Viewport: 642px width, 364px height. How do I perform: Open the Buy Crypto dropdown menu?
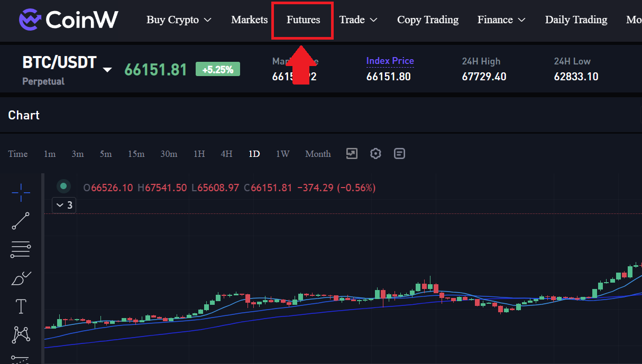tap(179, 20)
